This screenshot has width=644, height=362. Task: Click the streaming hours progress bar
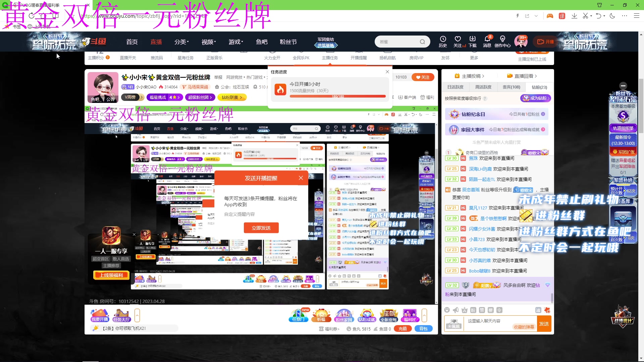point(337,96)
